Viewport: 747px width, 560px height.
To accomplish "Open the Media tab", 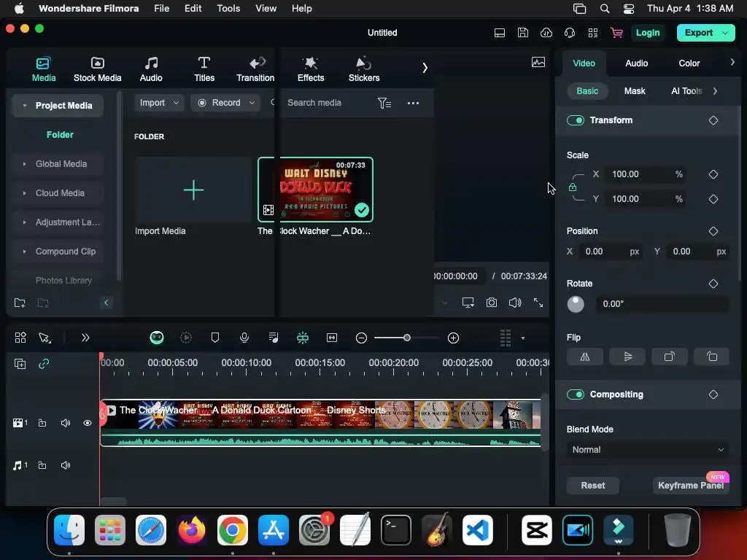I will coord(43,69).
